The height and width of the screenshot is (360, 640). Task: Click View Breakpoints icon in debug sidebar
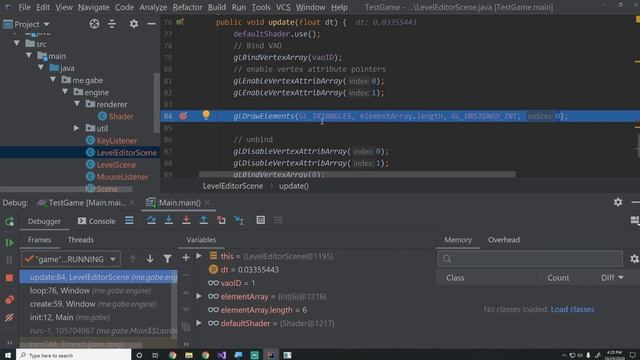coord(9,300)
